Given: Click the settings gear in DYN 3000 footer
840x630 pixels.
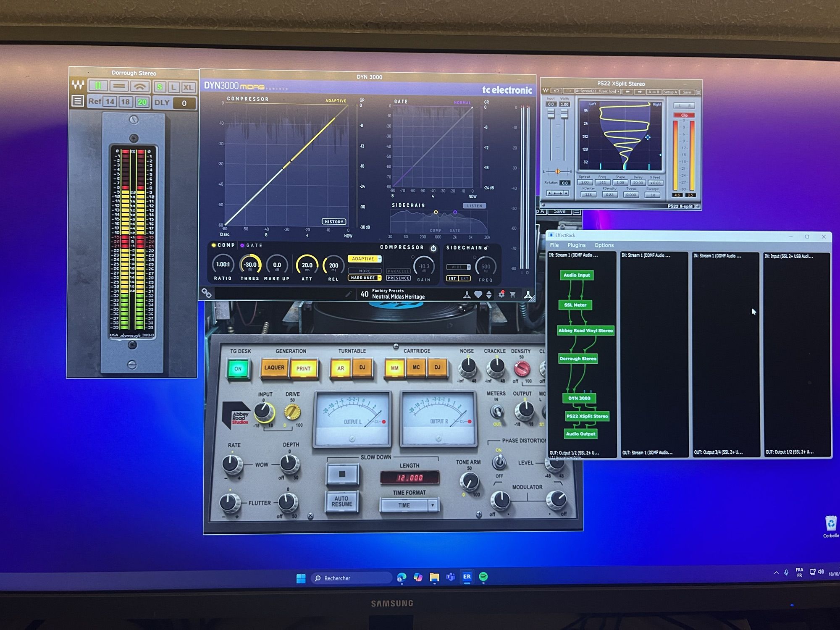Looking at the screenshot, I should pyautogui.click(x=501, y=295).
